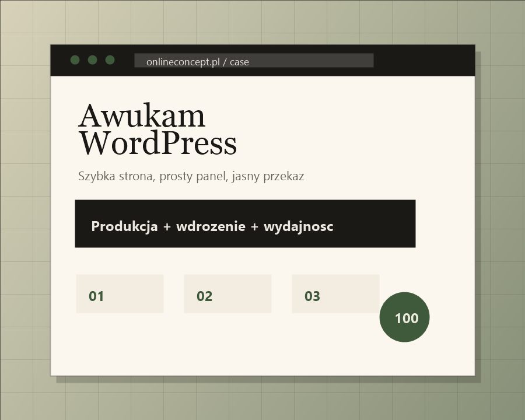Viewport: 525px width, 420px height.
Task: Click the first green window dot
Action: point(75,60)
